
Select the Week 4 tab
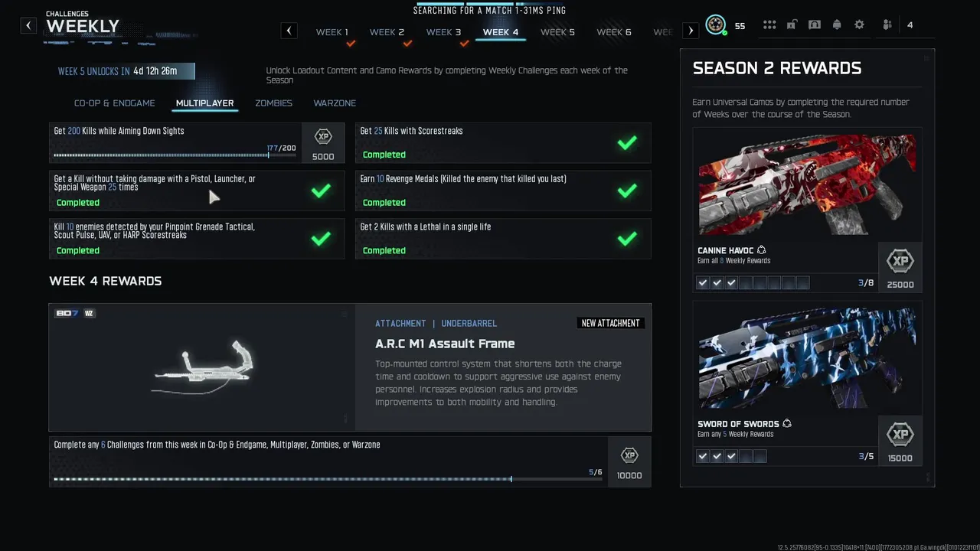tap(501, 32)
